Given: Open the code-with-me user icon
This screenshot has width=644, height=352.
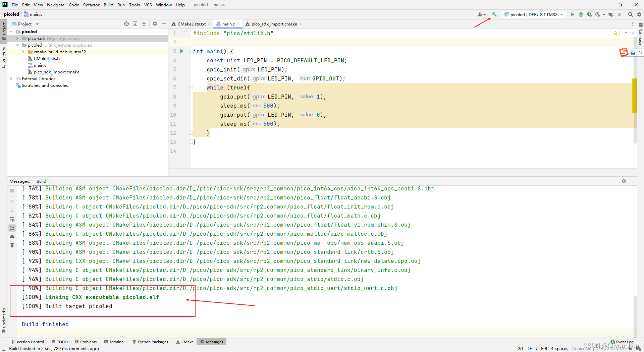Looking at the screenshot, I should click(x=482, y=14).
